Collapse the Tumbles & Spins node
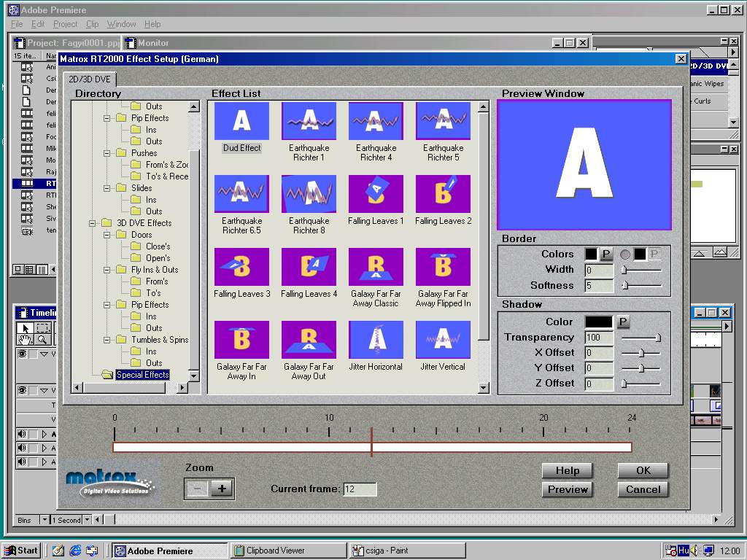The width and height of the screenshot is (747, 560). [107, 340]
